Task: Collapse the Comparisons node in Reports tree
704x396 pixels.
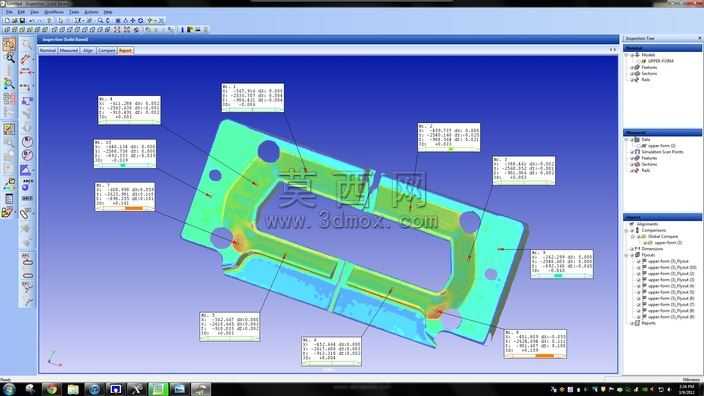Action: point(627,230)
